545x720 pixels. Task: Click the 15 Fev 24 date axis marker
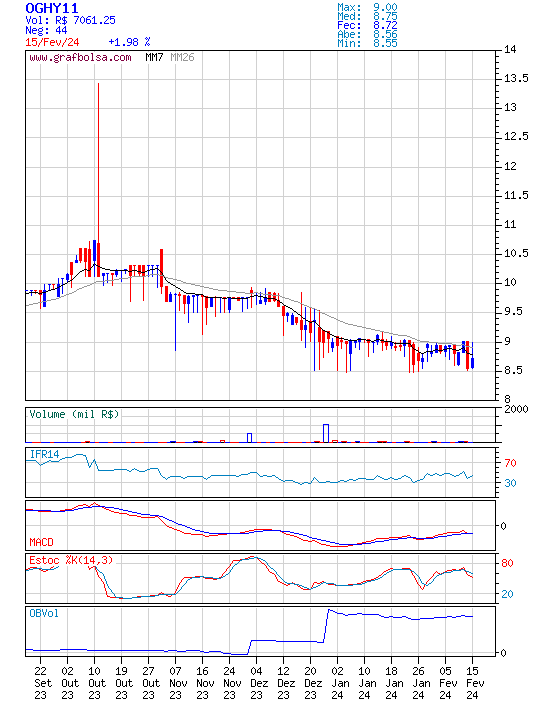pos(472,683)
